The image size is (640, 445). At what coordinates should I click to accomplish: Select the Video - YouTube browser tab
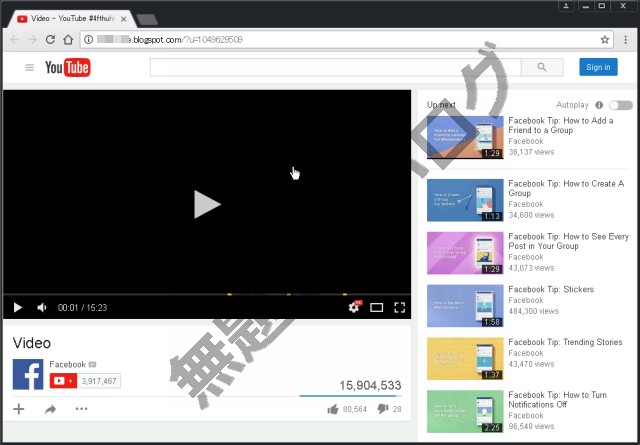[73, 19]
